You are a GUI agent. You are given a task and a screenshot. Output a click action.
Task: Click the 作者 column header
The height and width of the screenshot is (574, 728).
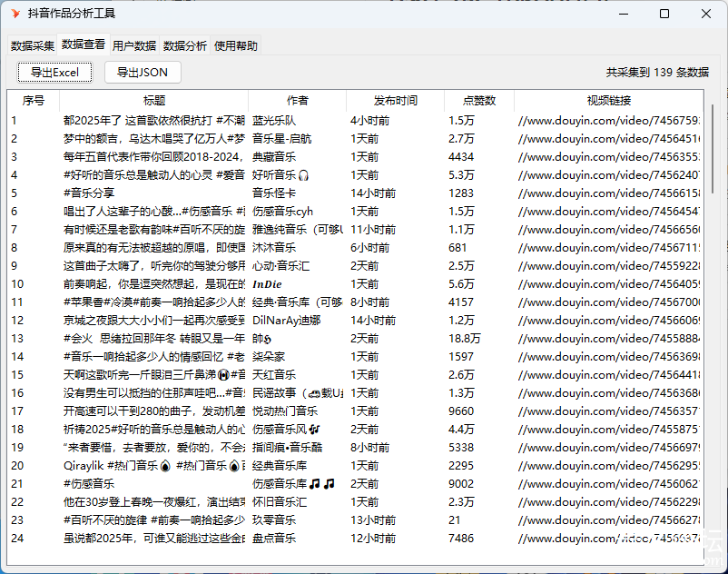pos(297,101)
